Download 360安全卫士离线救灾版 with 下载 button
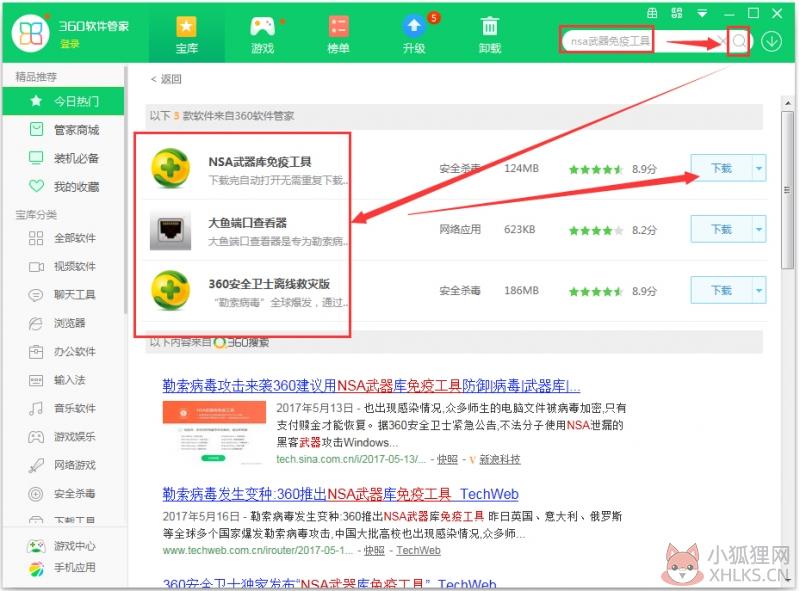The image size is (800, 591). point(721,290)
